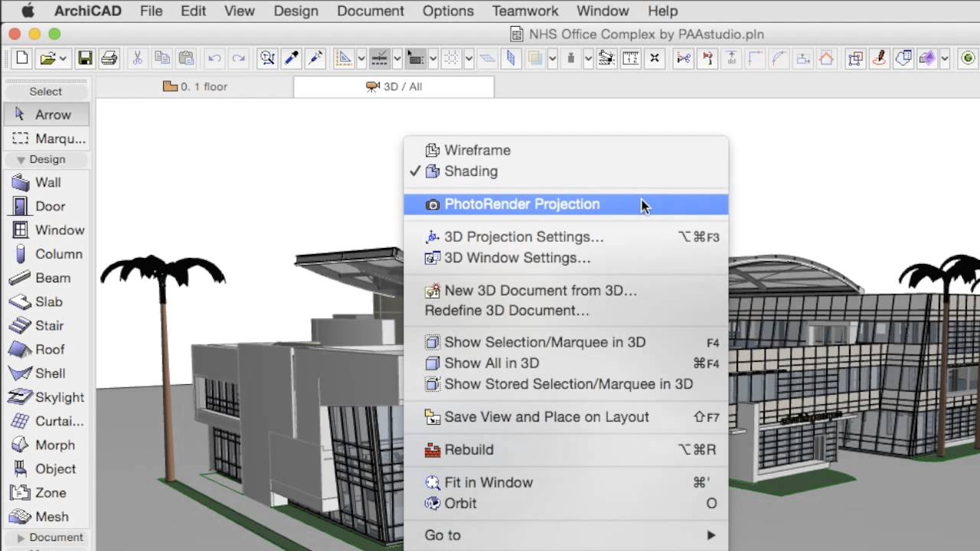Open the Snap Guides dropdown arrow
This screenshot has height=551, width=980.
(397, 58)
